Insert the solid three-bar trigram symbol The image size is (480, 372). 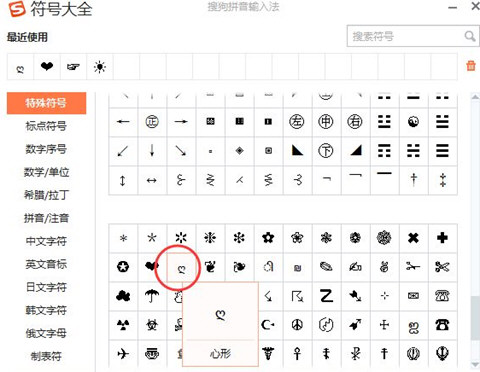coord(442,151)
